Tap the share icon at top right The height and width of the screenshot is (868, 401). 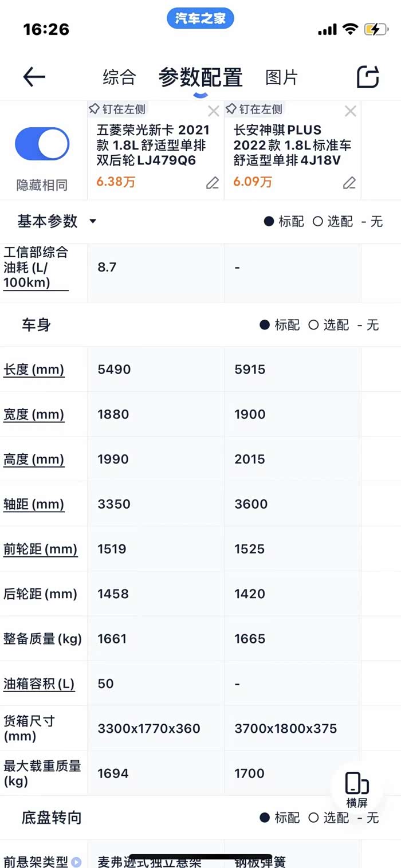[x=368, y=77]
